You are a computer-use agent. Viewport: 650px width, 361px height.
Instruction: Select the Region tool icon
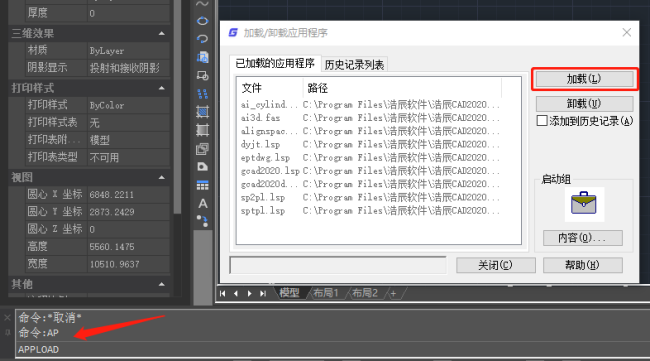(x=202, y=148)
